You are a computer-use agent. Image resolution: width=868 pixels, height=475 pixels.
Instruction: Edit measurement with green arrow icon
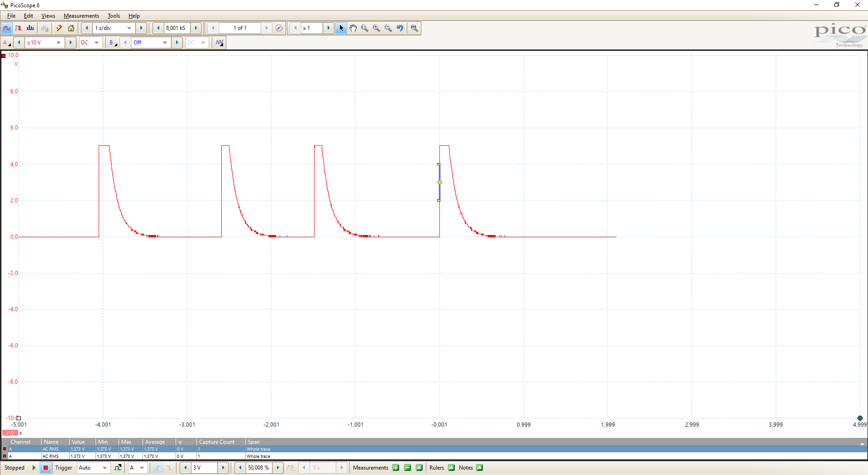tap(420, 468)
